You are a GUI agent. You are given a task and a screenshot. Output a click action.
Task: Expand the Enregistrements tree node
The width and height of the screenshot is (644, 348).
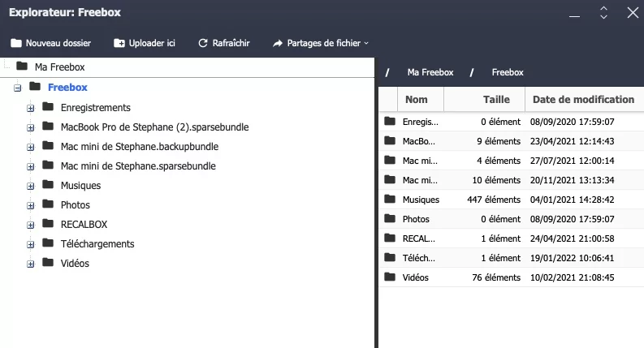pyautogui.click(x=30, y=109)
